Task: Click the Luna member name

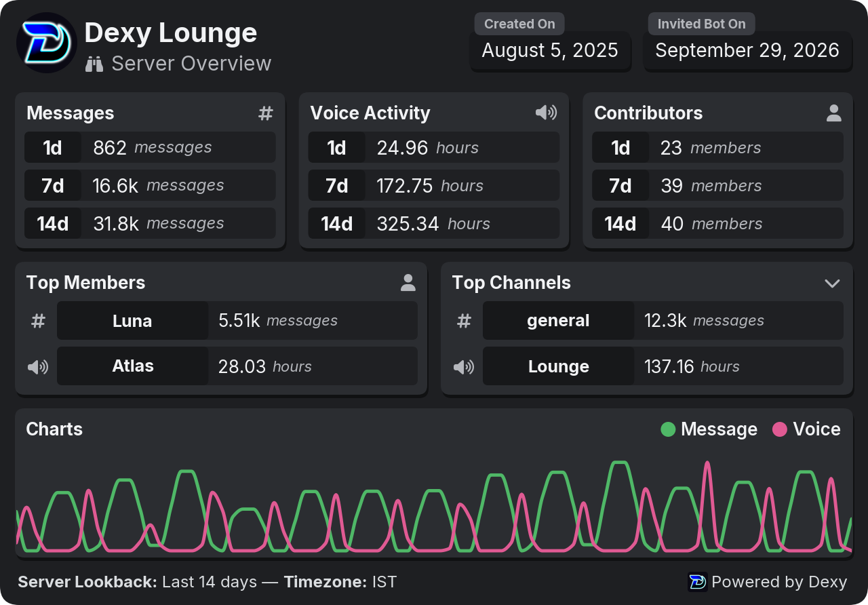Action: click(132, 321)
